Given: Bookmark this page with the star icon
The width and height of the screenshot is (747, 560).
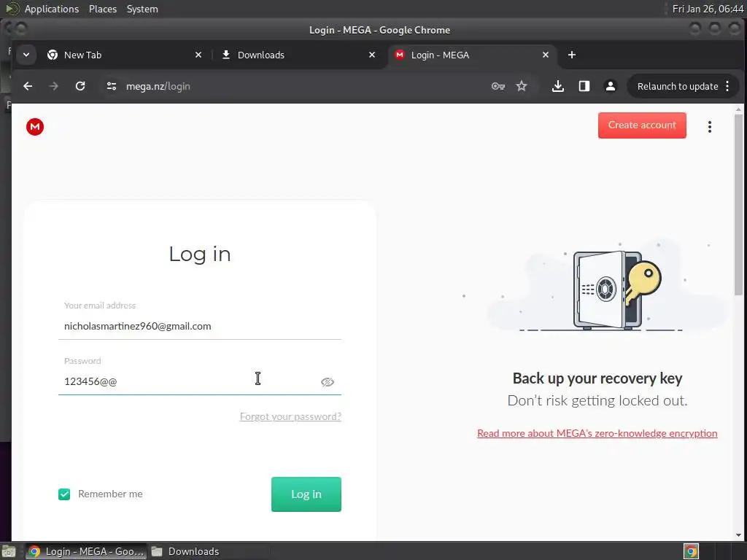Looking at the screenshot, I should pyautogui.click(x=522, y=86).
